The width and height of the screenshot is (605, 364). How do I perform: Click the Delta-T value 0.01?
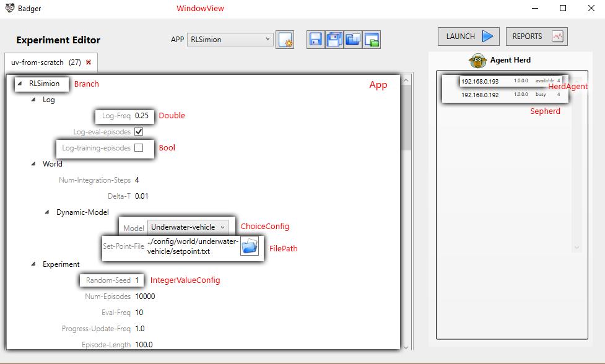click(x=142, y=196)
